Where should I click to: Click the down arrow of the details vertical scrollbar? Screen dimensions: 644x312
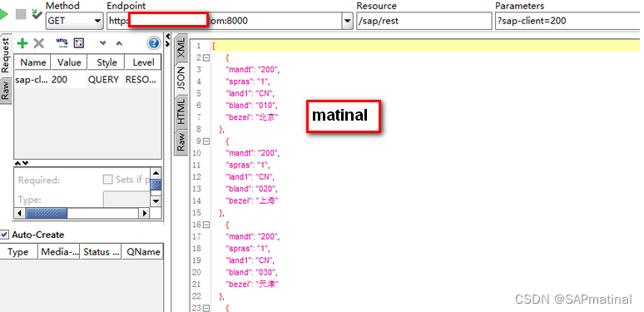point(156,201)
